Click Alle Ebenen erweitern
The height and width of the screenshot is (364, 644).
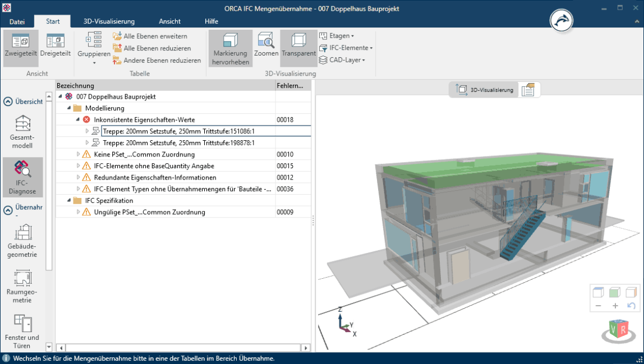pyautogui.click(x=150, y=36)
